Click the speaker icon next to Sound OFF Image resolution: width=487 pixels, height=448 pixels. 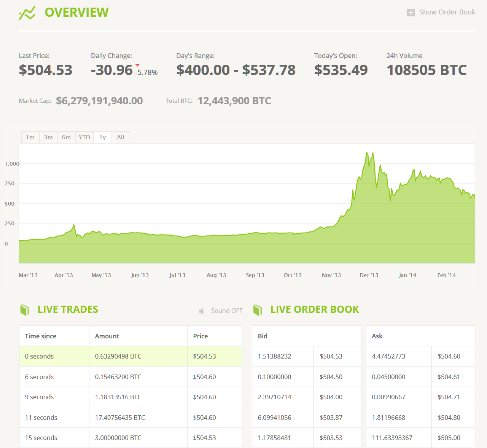[x=202, y=311]
